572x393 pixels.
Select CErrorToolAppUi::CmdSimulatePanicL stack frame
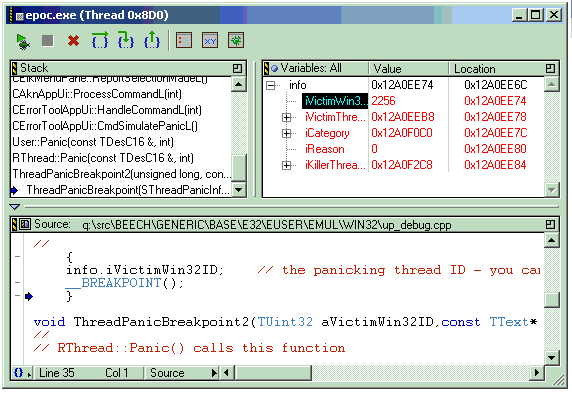105,126
